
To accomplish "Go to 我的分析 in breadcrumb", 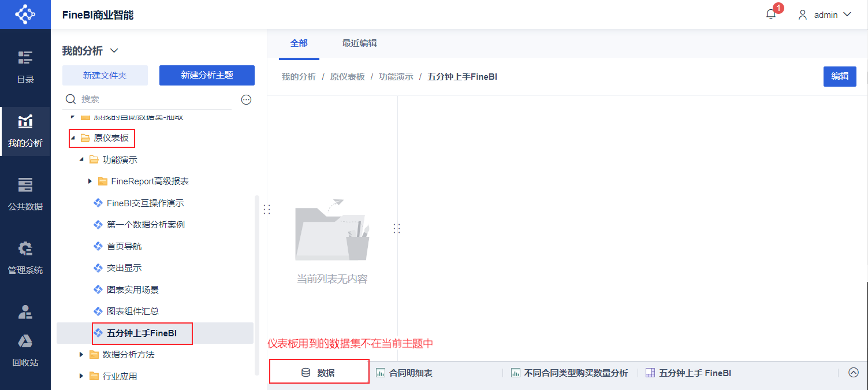I will coord(299,77).
